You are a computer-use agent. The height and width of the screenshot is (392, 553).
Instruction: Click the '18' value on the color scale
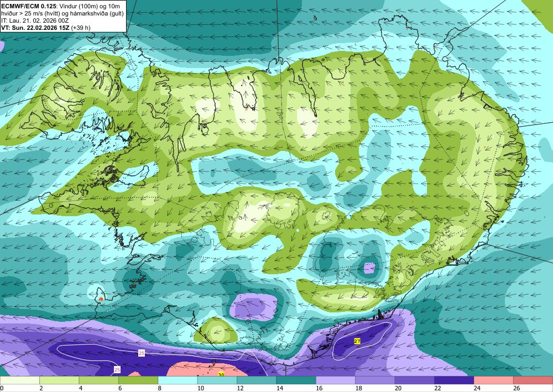(359, 388)
